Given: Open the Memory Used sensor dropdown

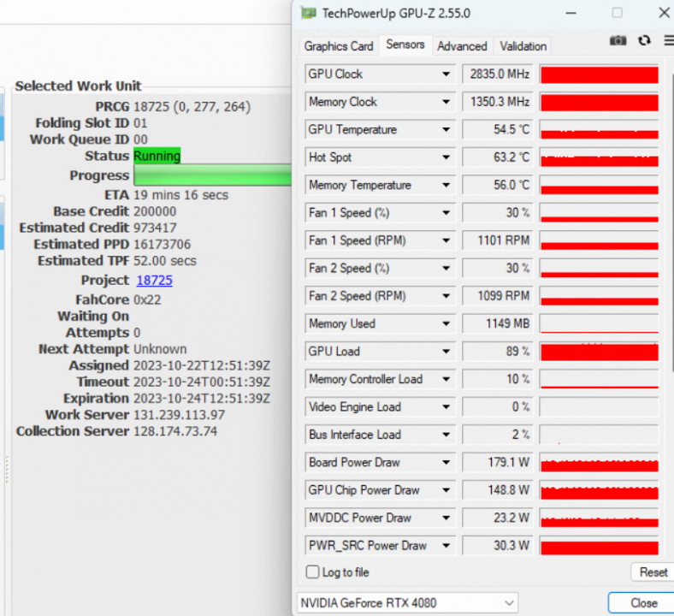Looking at the screenshot, I should [x=446, y=323].
